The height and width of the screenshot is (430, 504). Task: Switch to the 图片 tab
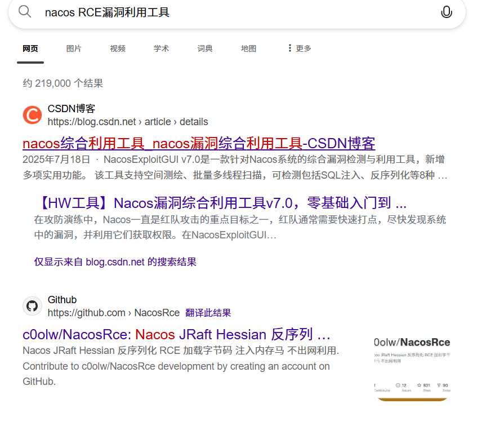click(x=74, y=48)
